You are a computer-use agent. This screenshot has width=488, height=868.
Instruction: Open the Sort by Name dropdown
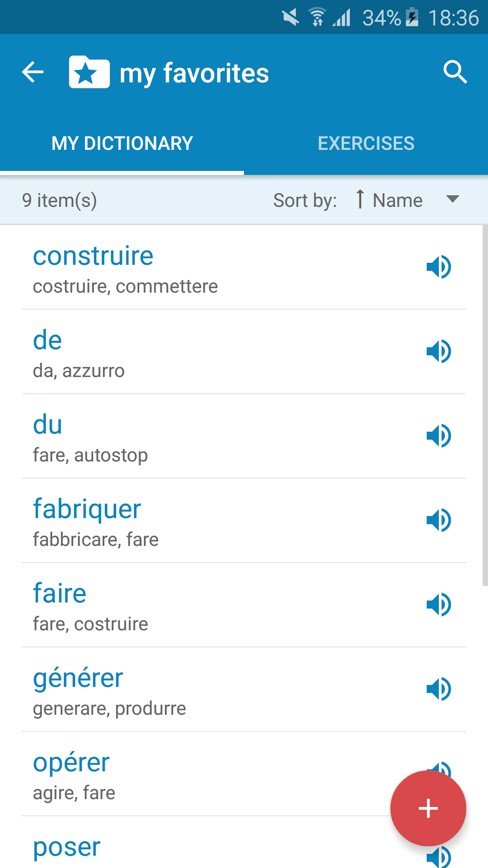click(x=398, y=200)
